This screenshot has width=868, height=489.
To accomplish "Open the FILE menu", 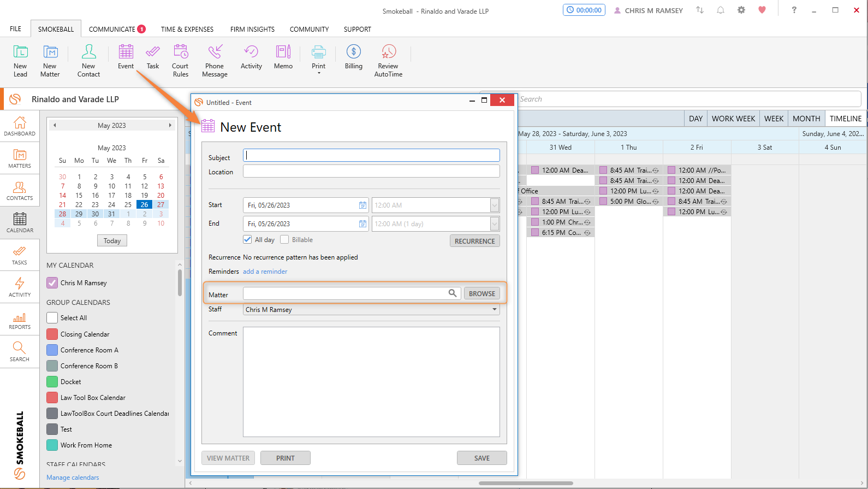I will pyautogui.click(x=16, y=29).
